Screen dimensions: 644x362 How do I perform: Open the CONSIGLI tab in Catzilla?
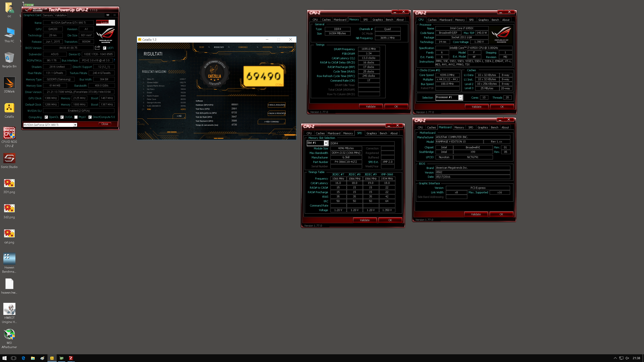point(243,47)
